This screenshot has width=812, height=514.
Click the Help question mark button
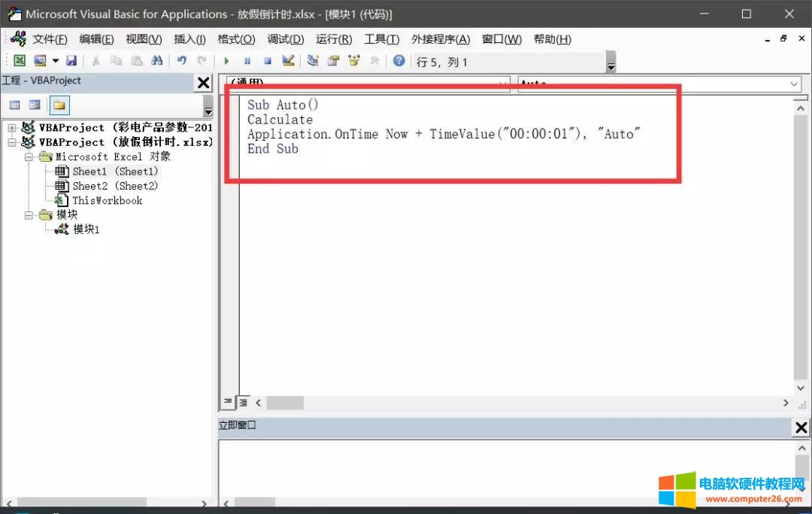pos(398,60)
